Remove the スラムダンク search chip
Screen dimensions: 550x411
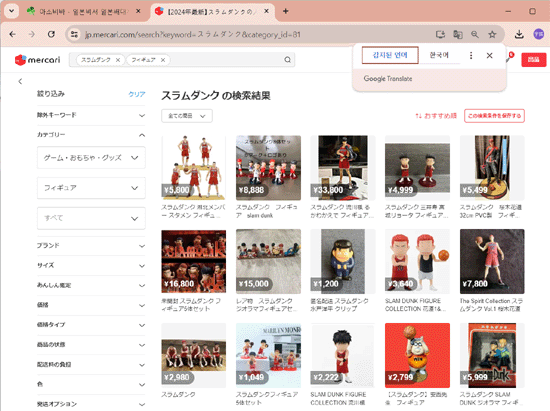pos(118,60)
